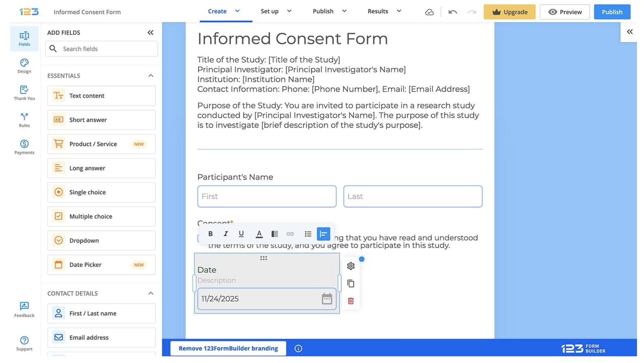Click Remove 123FormBuilder branding
The width and height of the screenshot is (644, 363).
coord(228,348)
